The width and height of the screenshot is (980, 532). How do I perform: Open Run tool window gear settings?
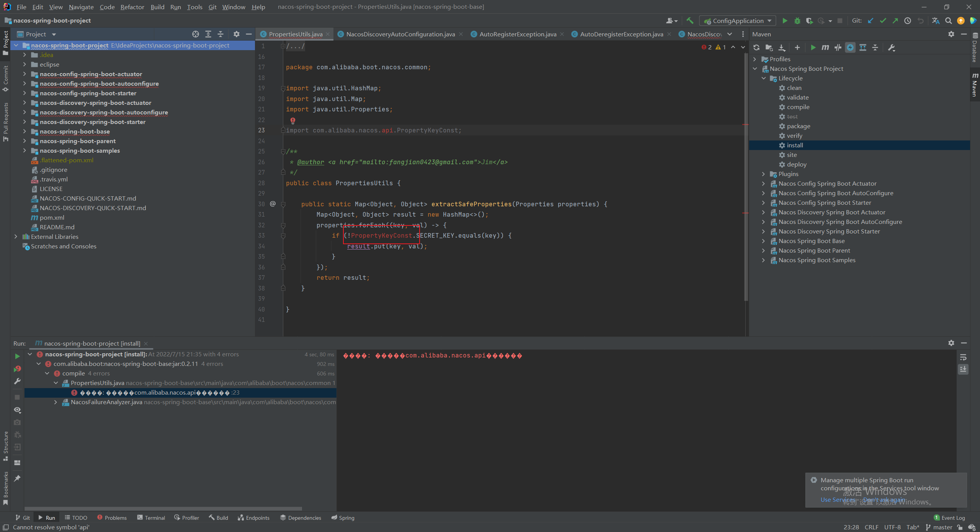point(951,343)
